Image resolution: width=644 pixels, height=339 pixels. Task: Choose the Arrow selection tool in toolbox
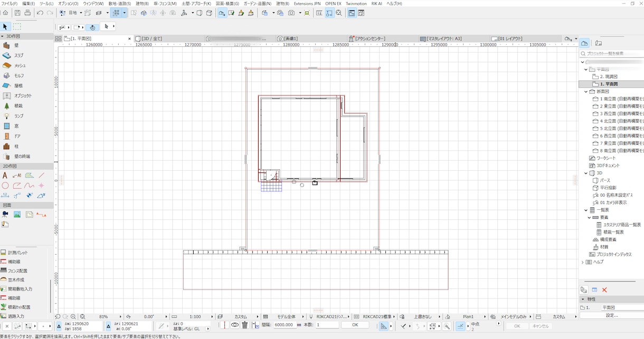point(5,26)
